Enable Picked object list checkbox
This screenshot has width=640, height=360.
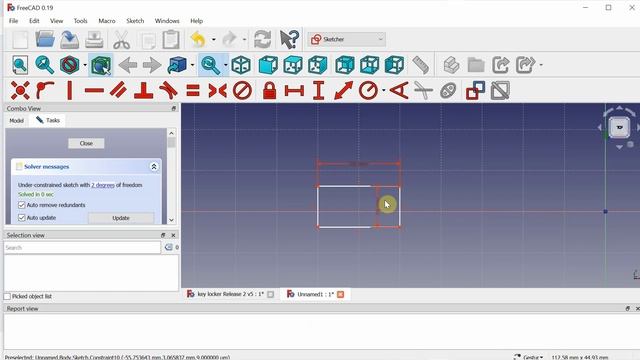coord(7,296)
